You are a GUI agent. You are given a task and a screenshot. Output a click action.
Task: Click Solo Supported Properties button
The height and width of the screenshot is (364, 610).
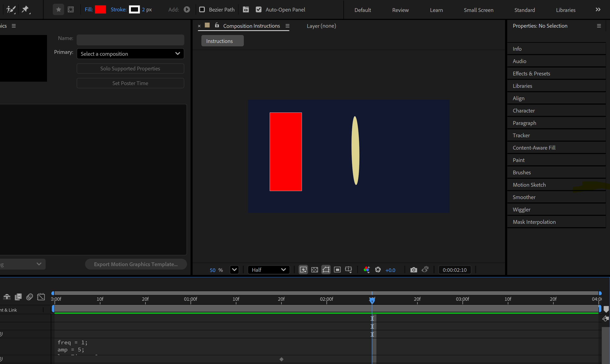tap(130, 69)
